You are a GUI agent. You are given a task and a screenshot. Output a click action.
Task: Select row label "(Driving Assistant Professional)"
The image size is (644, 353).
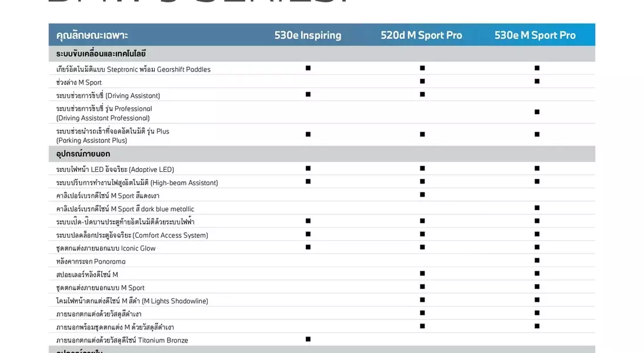[x=103, y=118]
